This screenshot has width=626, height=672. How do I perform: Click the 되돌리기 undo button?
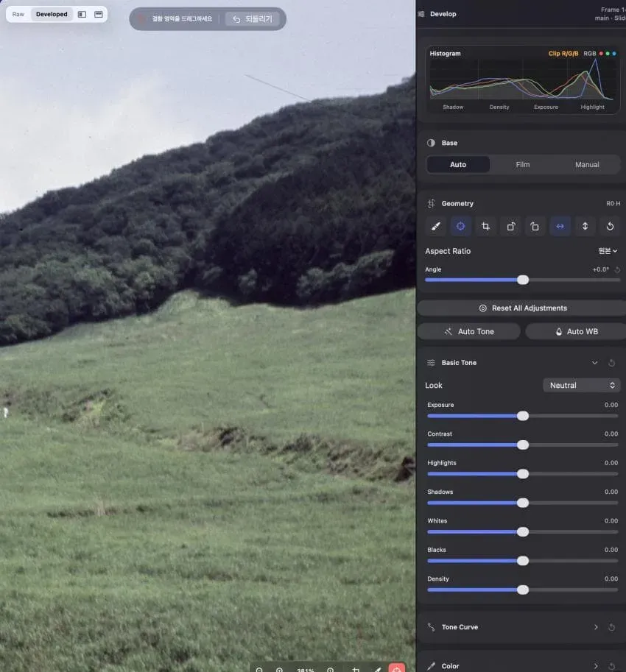pyautogui.click(x=253, y=19)
